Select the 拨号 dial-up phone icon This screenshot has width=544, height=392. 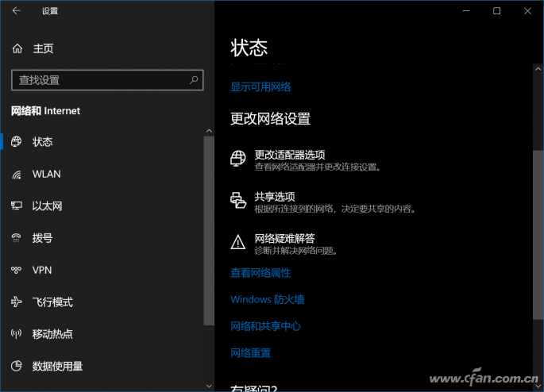(17, 238)
